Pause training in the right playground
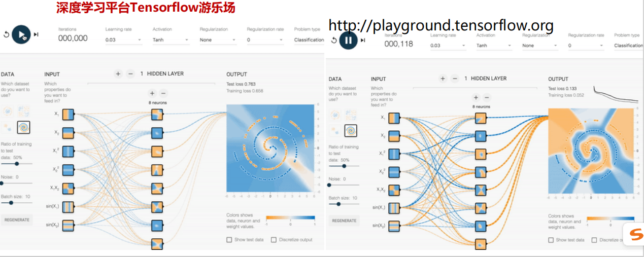The height and width of the screenshot is (257, 644). click(x=348, y=40)
